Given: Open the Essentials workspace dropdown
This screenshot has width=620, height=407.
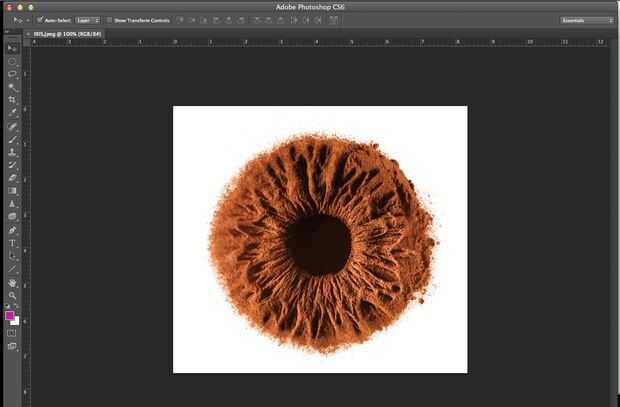Looking at the screenshot, I should (x=586, y=20).
